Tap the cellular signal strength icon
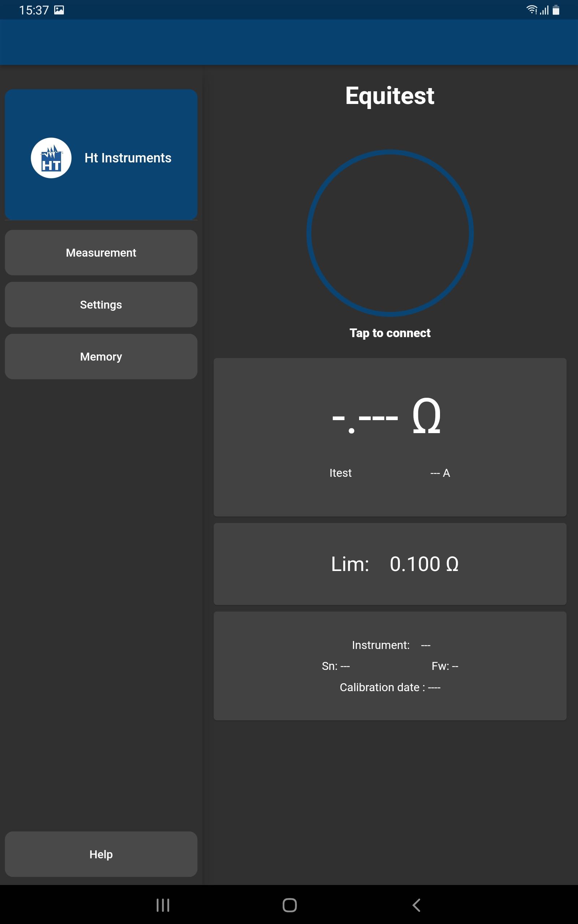Viewport: 578px width, 924px height. (x=544, y=10)
